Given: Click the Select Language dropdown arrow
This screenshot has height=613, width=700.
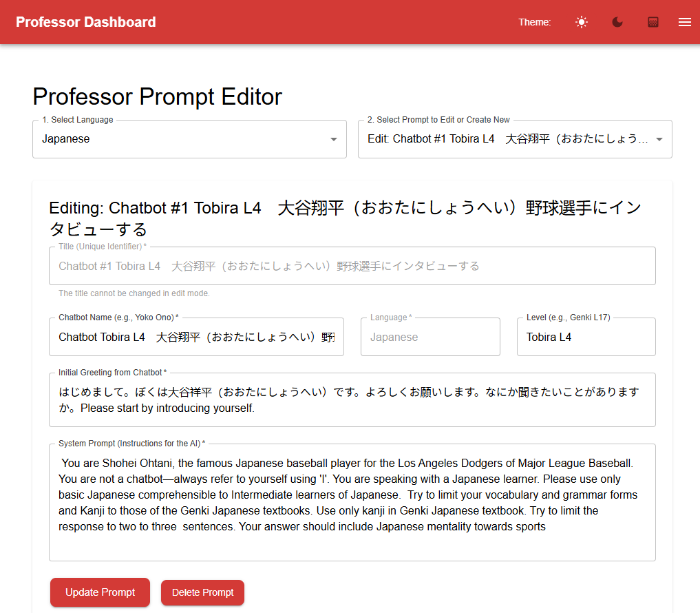Looking at the screenshot, I should (x=334, y=139).
